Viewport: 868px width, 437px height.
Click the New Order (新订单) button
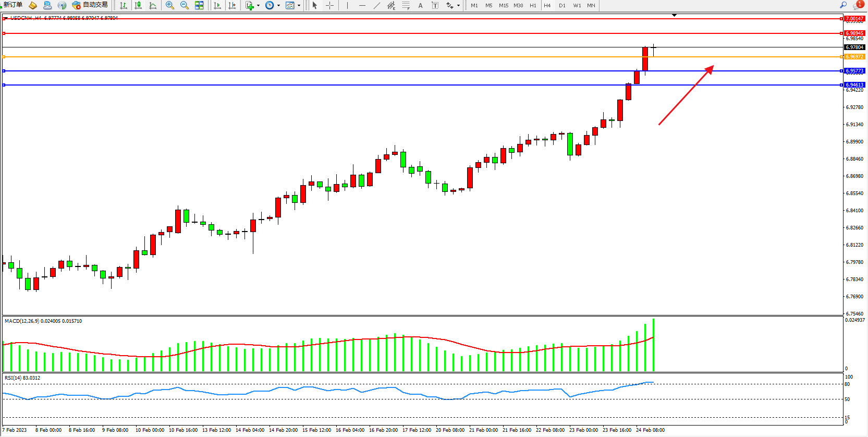pyautogui.click(x=13, y=5)
